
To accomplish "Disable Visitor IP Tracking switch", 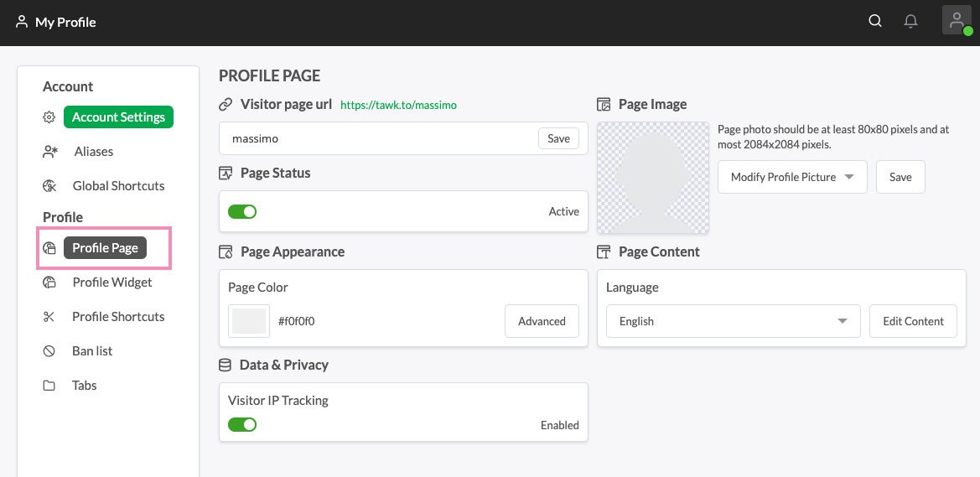I will 242,425.
